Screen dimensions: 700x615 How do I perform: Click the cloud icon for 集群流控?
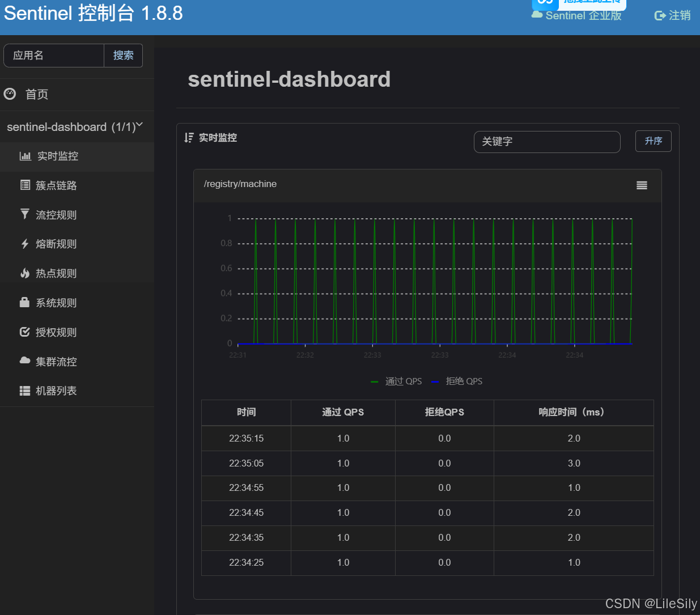(x=25, y=360)
